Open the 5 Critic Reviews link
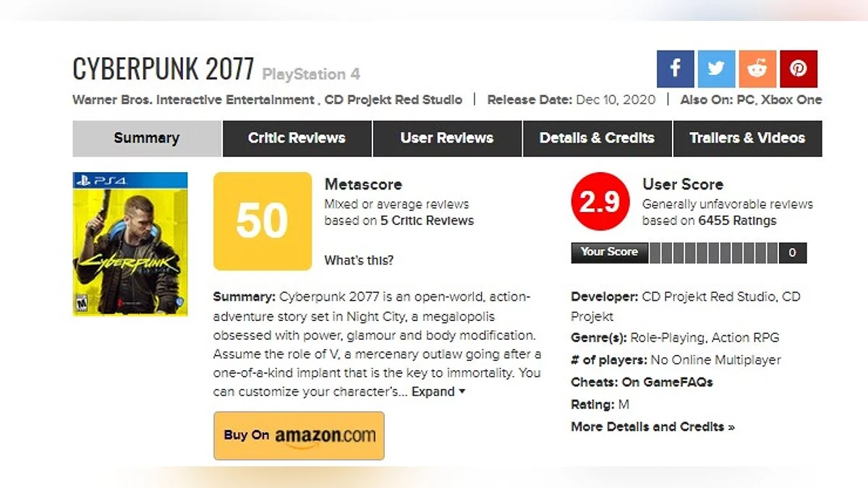Image resolution: width=868 pixels, height=488 pixels. pos(427,221)
